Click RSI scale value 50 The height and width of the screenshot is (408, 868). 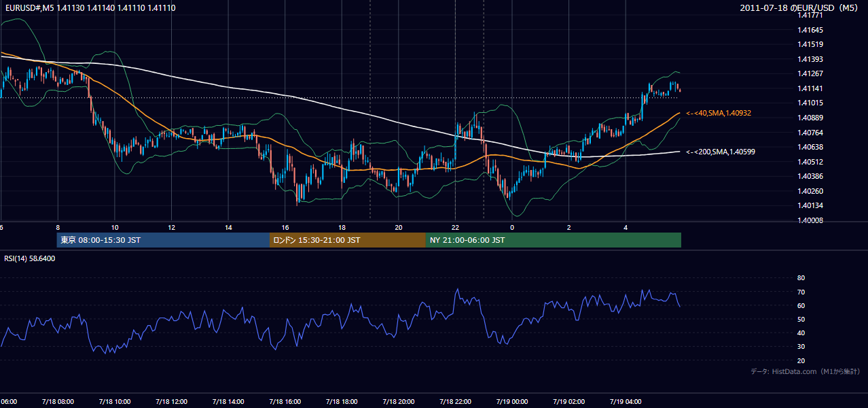(x=801, y=319)
